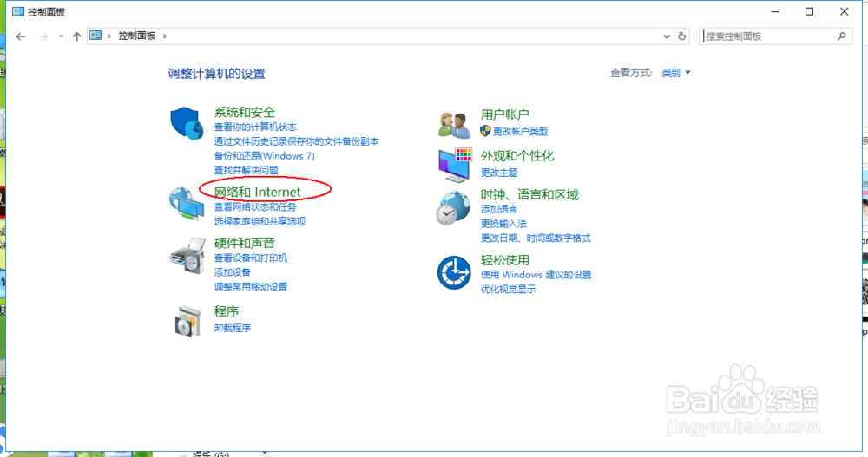Viewport: 868px width, 457px height.
Task: Click 添加语言 link
Action: click(x=499, y=209)
